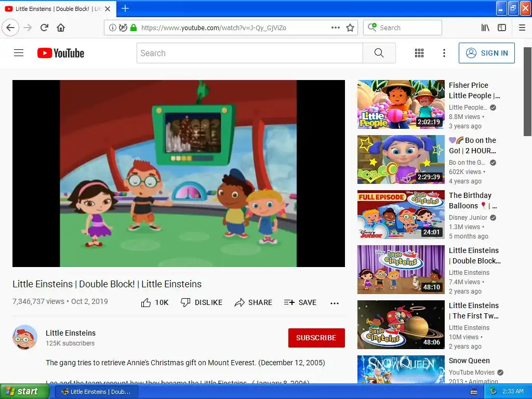Toggle the Firefox sidebar icon
This screenshot has height=399, width=532.
pyautogui.click(x=502, y=28)
